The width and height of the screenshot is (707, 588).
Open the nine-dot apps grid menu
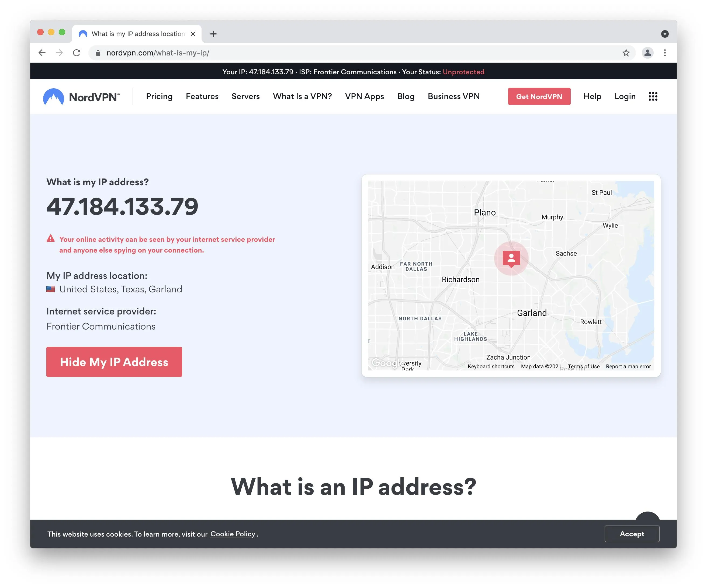[653, 97]
